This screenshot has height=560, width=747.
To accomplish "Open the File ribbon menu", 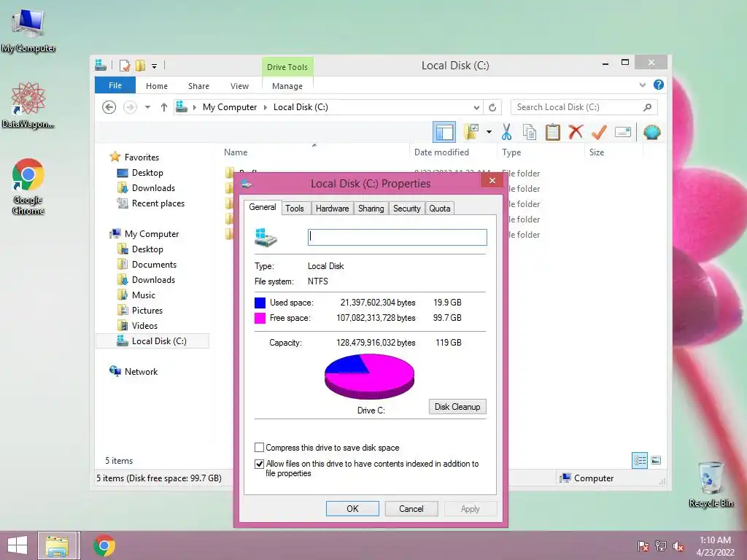I will [x=115, y=85].
